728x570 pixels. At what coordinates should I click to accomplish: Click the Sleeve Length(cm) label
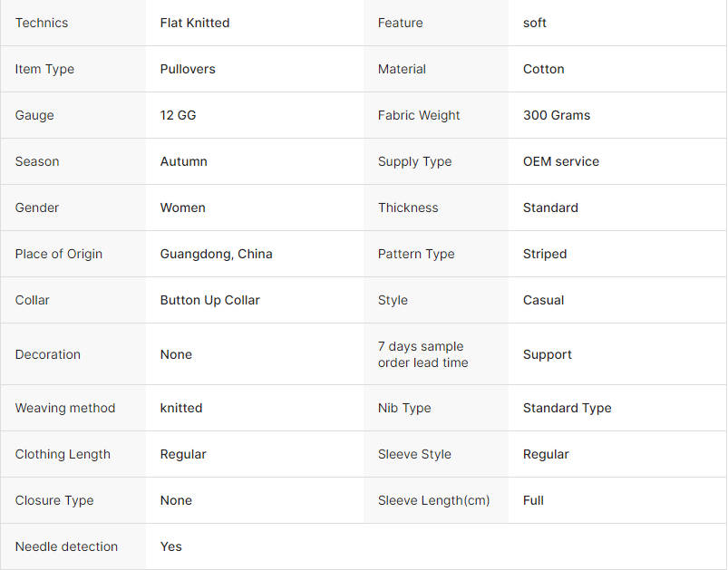433,500
